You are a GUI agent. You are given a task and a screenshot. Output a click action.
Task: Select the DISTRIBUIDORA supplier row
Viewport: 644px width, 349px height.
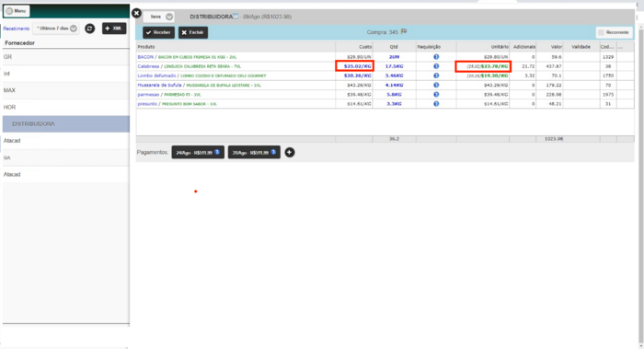click(x=65, y=123)
